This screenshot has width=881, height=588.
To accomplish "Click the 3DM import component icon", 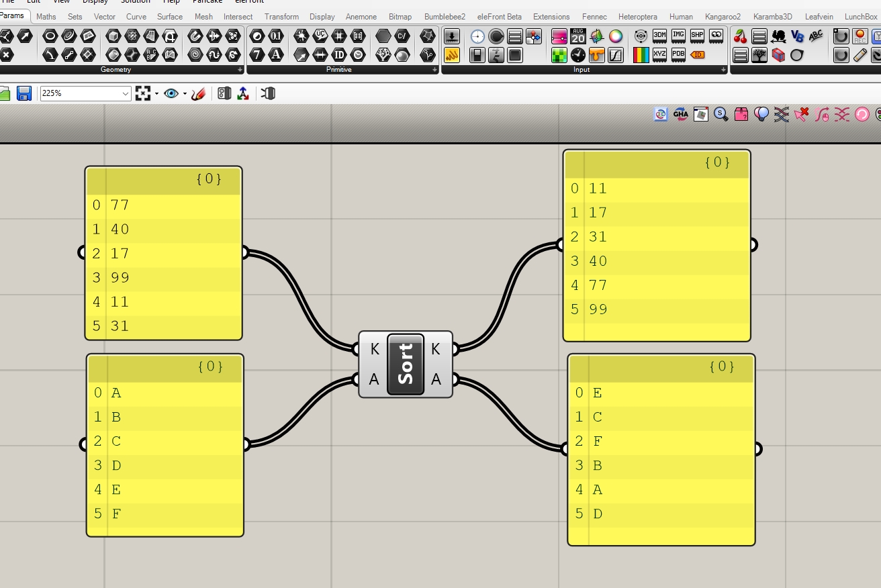I will click(659, 36).
